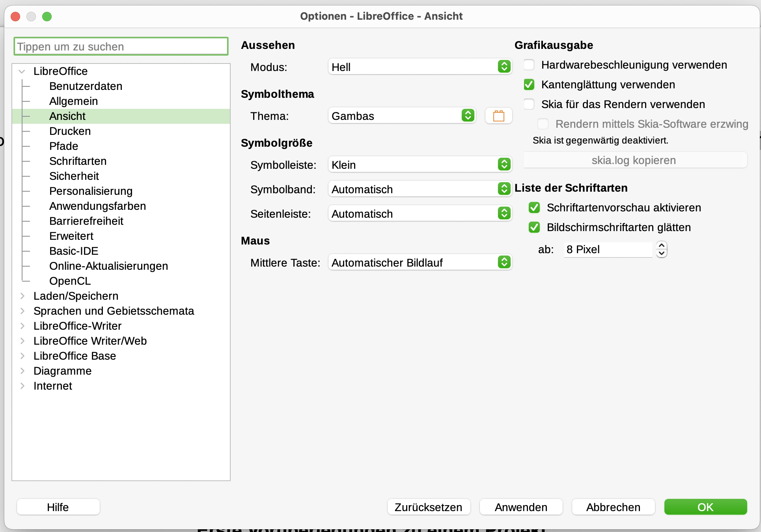Select OpenCL in the options tree
Viewport: 761px width, 532px height.
pos(70,281)
